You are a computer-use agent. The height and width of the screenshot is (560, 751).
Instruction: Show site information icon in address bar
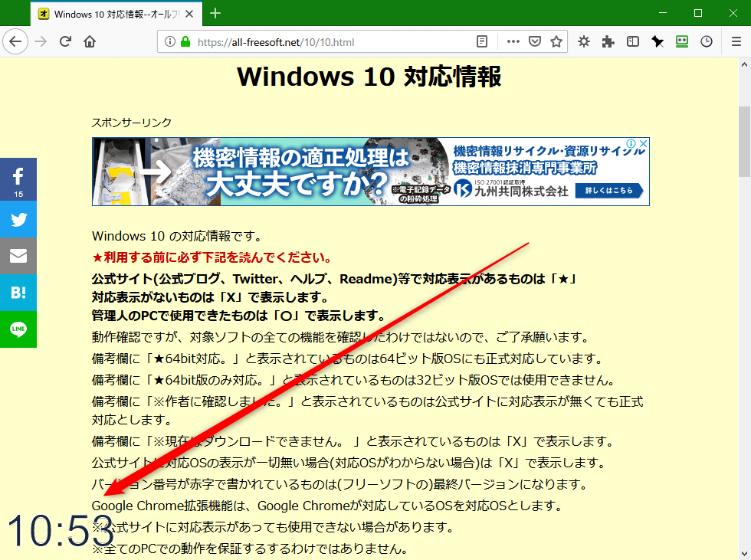(x=169, y=41)
